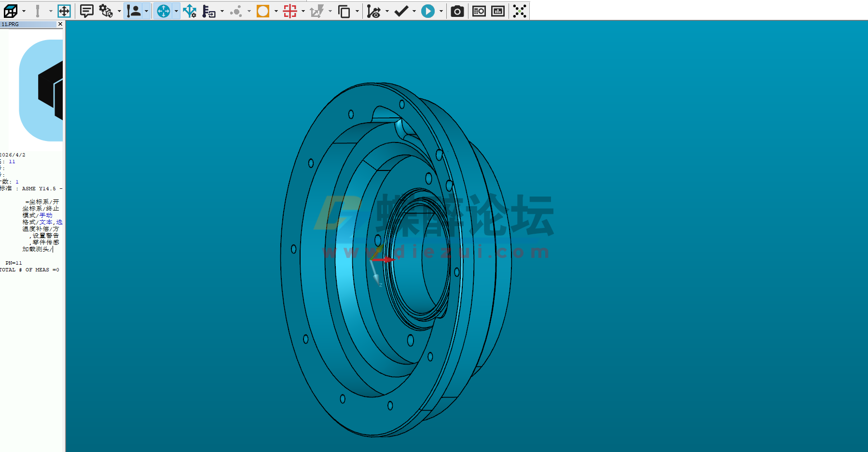The image size is (868, 452).
Task: Click the report preview toolbar icon
Action: pyautogui.click(x=479, y=11)
